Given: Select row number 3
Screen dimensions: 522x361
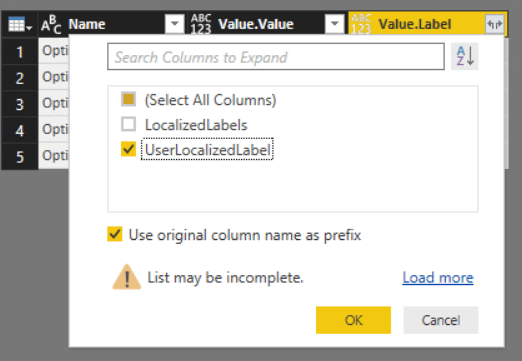Looking at the screenshot, I should click(20, 104).
